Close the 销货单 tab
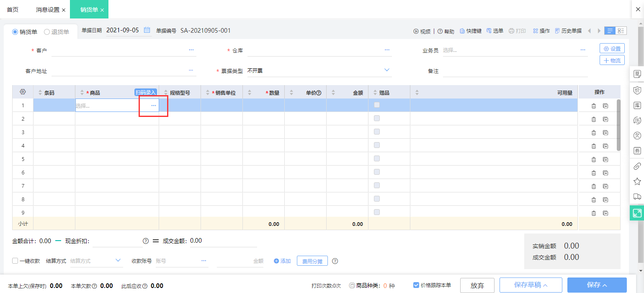644x293 pixels. pyautogui.click(x=102, y=10)
